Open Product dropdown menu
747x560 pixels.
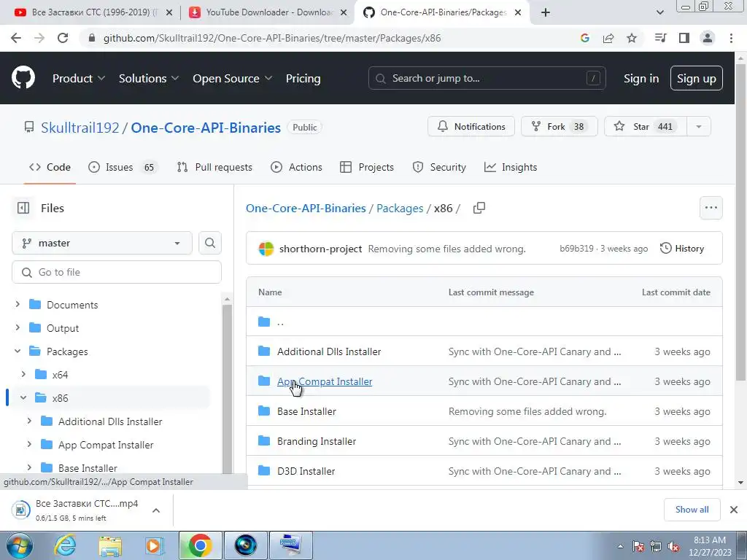click(x=79, y=78)
